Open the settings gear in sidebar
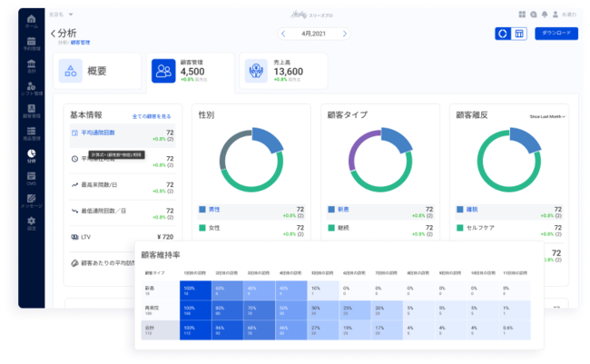The image size is (590, 364). (x=31, y=221)
